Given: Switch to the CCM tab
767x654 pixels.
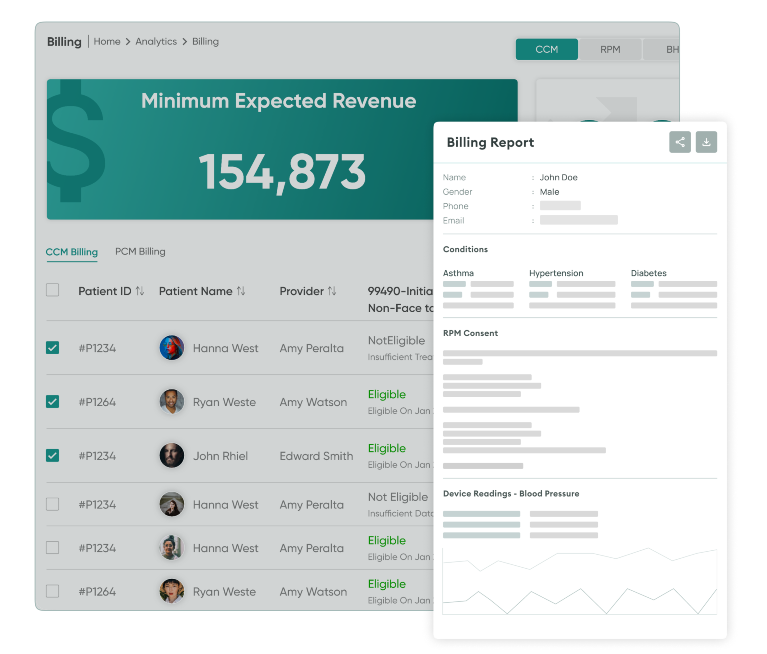Looking at the screenshot, I should tap(546, 49).
